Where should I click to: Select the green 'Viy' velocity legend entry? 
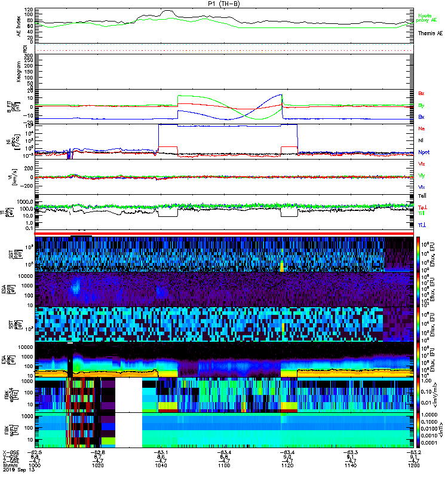[422, 176]
